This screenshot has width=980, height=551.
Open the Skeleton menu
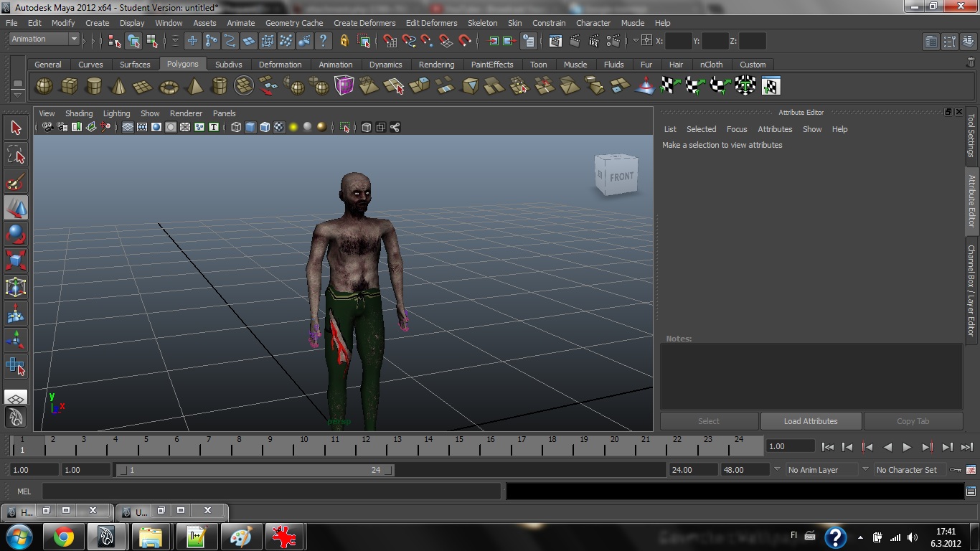click(x=482, y=23)
